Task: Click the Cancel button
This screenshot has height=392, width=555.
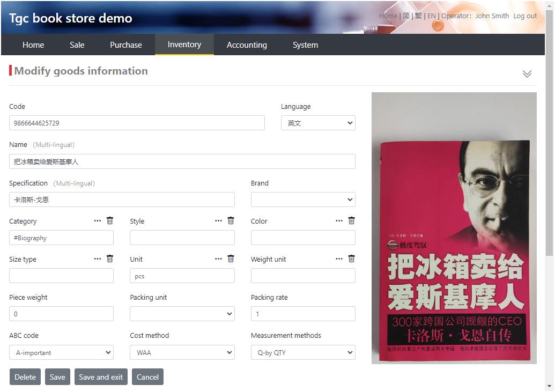Action: (x=147, y=377)
